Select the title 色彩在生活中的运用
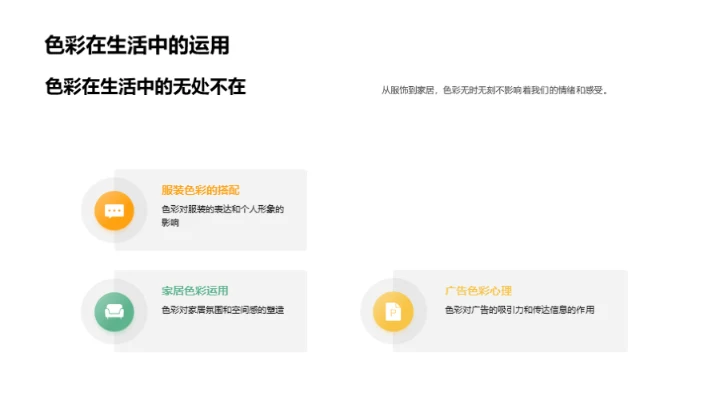Screen dimensions: 720x404 tap(137, 45)
